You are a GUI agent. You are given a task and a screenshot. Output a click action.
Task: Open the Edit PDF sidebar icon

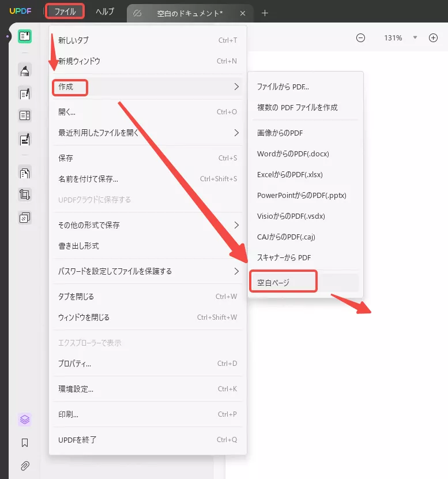[25, 93]
